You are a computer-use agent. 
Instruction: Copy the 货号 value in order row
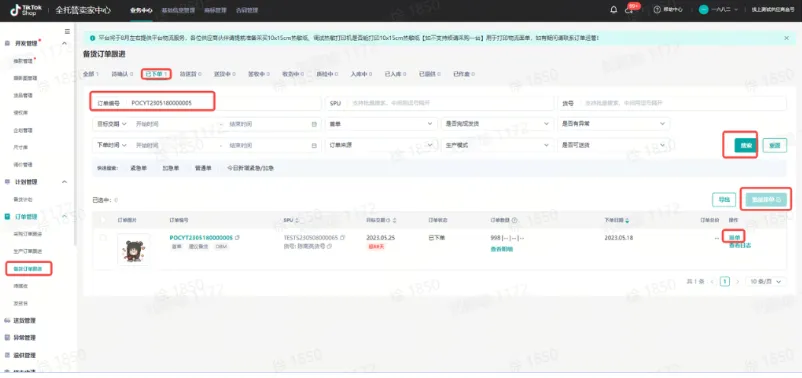[x=329, y=246]
